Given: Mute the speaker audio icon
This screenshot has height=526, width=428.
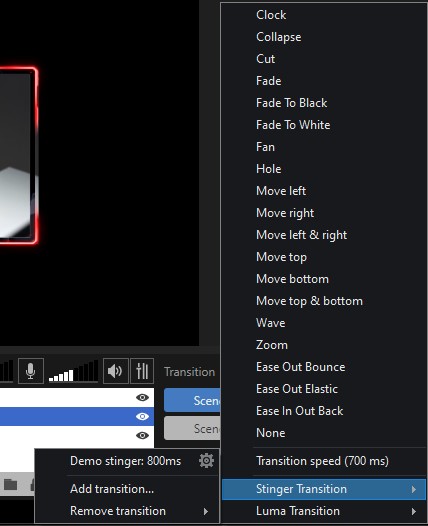Looking at the screenshot, I should pyautogui.click(x=115, y=371).
